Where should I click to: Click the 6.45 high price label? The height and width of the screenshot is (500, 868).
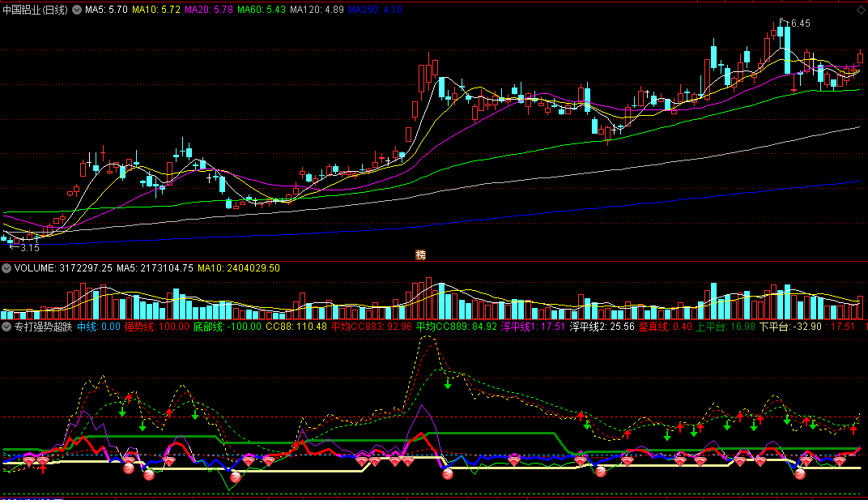tap(801, 24)
